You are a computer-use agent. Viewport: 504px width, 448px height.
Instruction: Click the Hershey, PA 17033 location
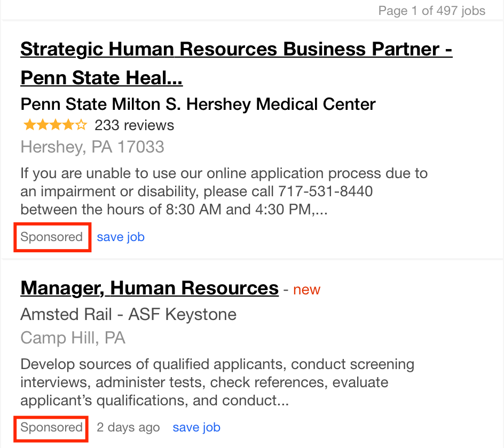92,147
